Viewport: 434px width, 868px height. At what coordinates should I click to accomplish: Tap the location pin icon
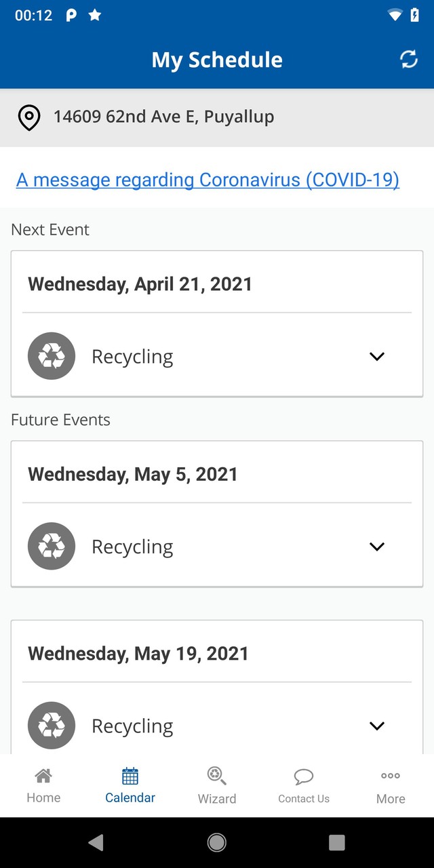click(28, 117)
